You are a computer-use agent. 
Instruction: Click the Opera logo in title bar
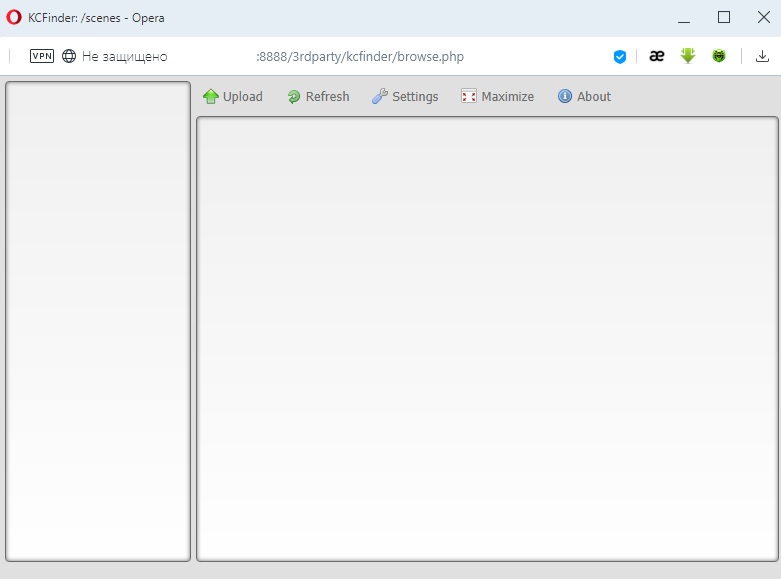pyautogui.click(x=14, y=17)
